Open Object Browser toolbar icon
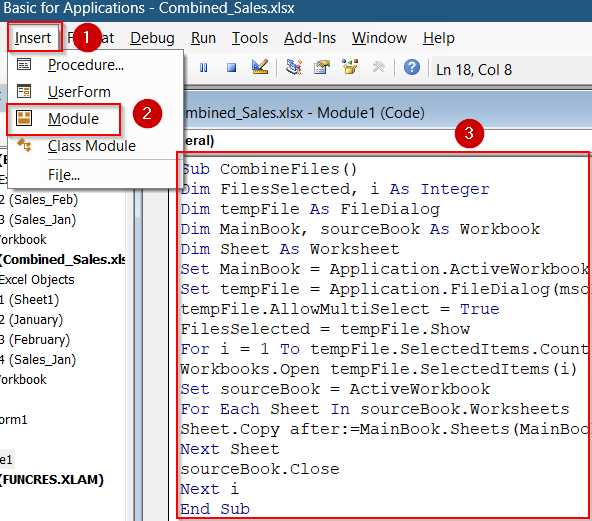Image resolution: width=592 pixels, height=521 pixels. (x=350, y=67)
